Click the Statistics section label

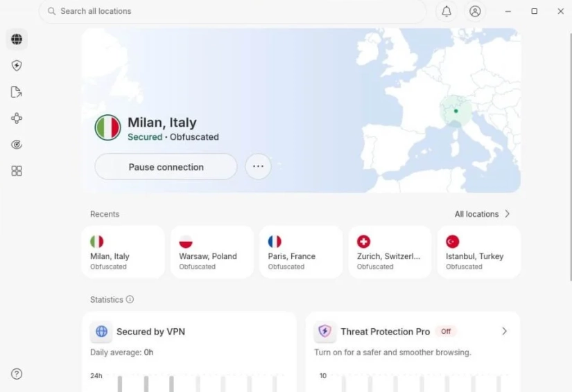[107, 299]
